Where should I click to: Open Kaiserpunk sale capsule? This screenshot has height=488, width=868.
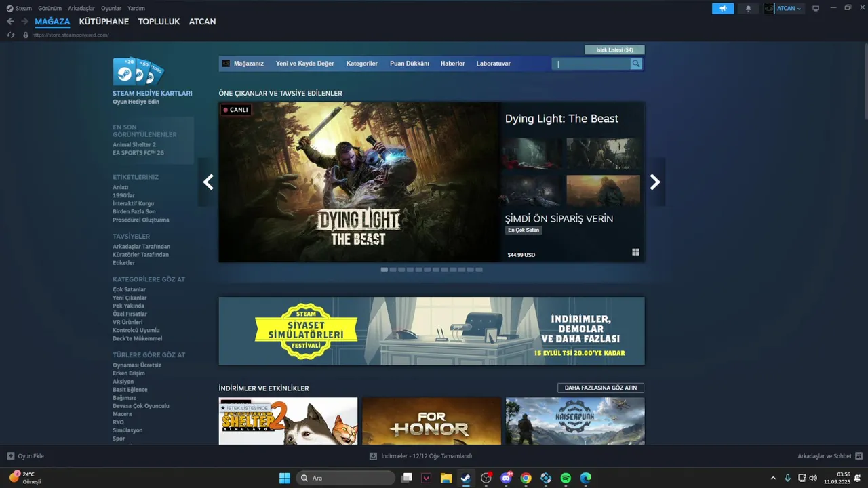(575, 421)
